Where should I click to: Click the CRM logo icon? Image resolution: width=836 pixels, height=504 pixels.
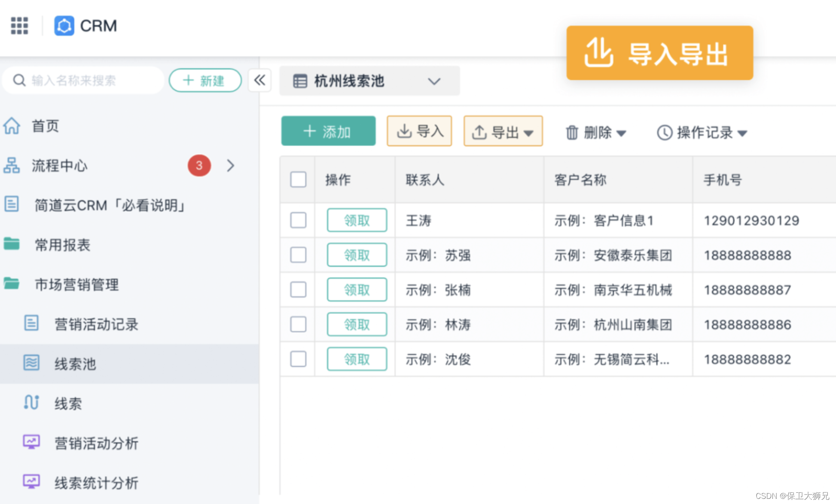[x=64, y=26]
